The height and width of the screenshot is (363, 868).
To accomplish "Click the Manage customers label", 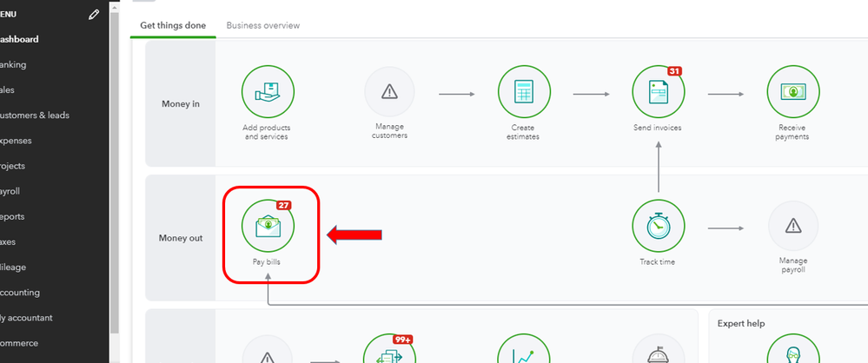I will pos(389,130).
